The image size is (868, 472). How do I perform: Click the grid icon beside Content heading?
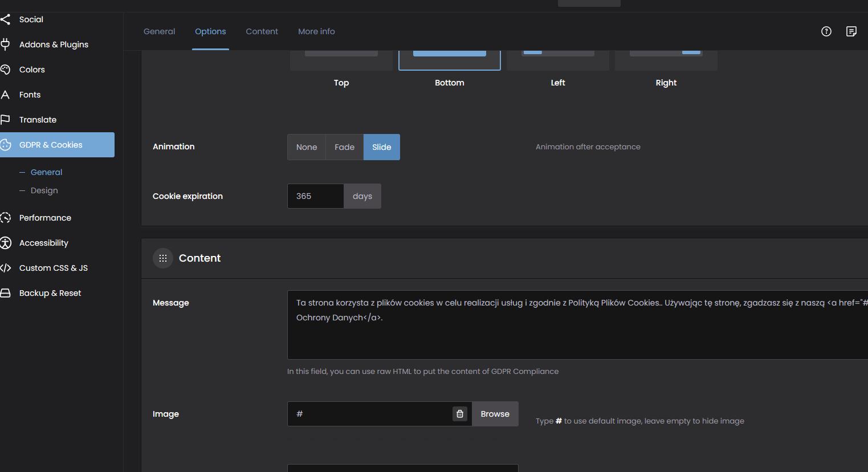(x=163, y=258)
